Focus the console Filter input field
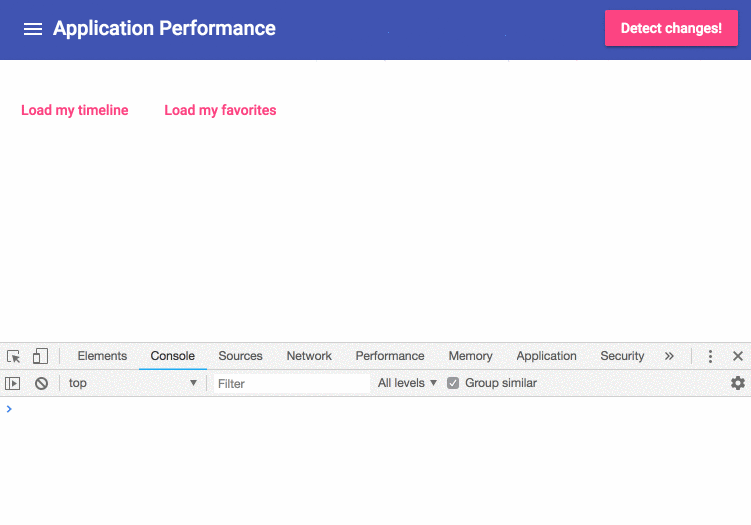Viewport: 751px width, 525px height. click(x=292, y=383)
